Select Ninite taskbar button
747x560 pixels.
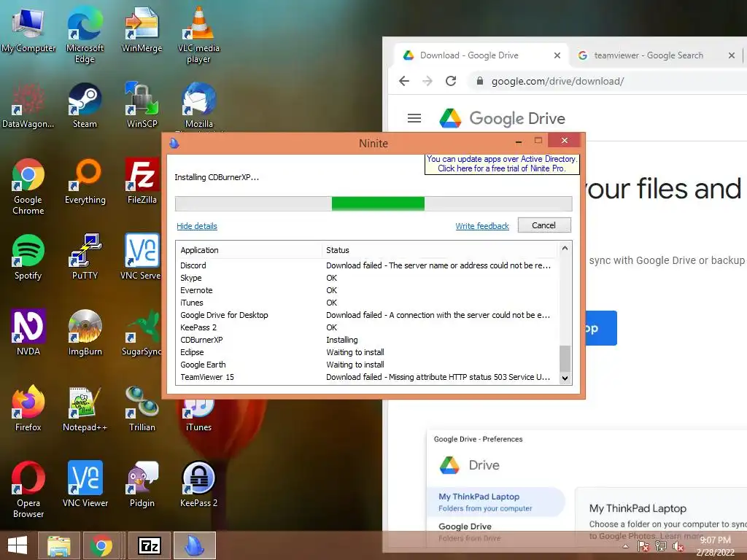(194, 545)
